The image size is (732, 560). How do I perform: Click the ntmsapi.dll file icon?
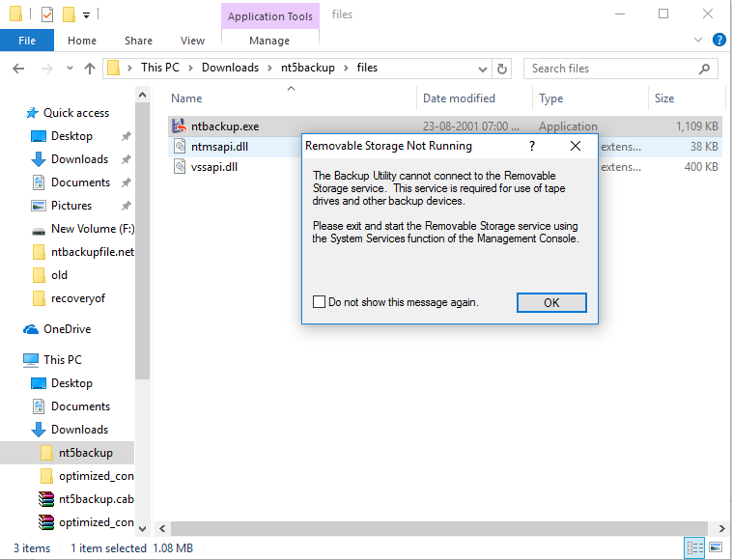(x=180, y=147)
